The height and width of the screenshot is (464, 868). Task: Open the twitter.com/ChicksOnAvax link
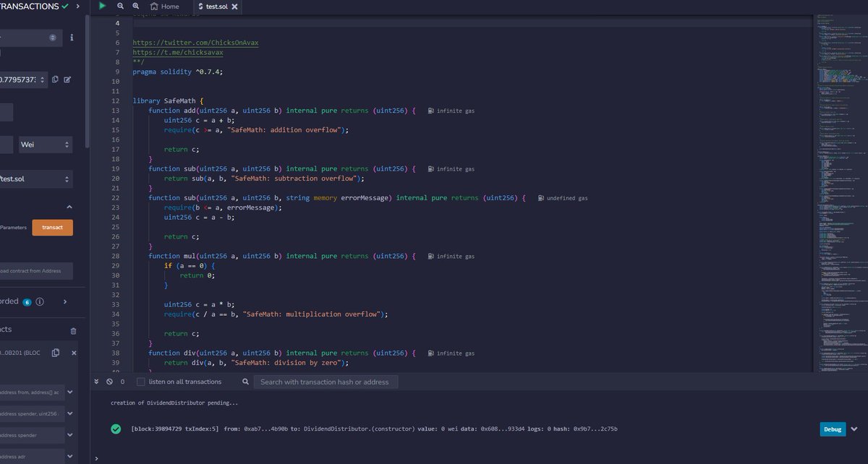point(195,43)
